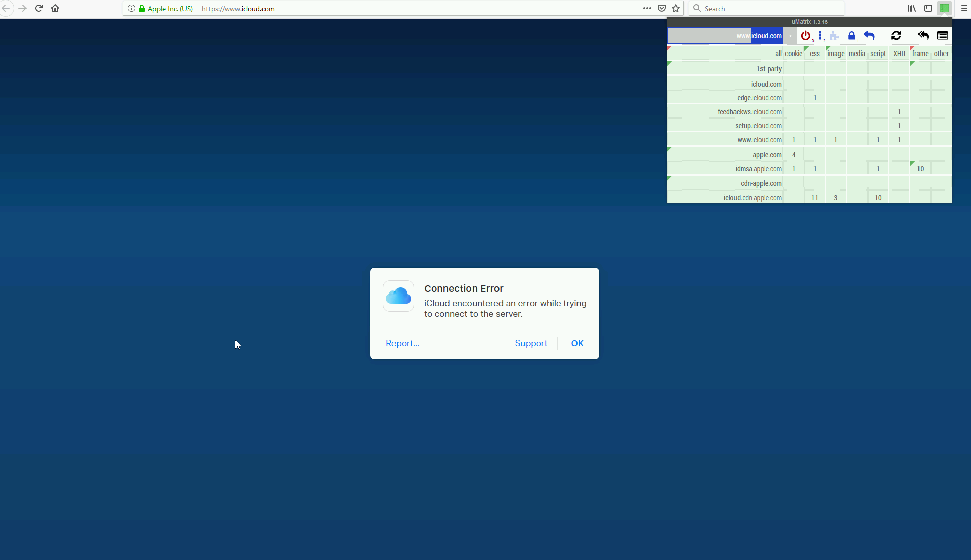Revert temporary changes with the curved arrow icon

pyautogui.click(x=870, y=36)
